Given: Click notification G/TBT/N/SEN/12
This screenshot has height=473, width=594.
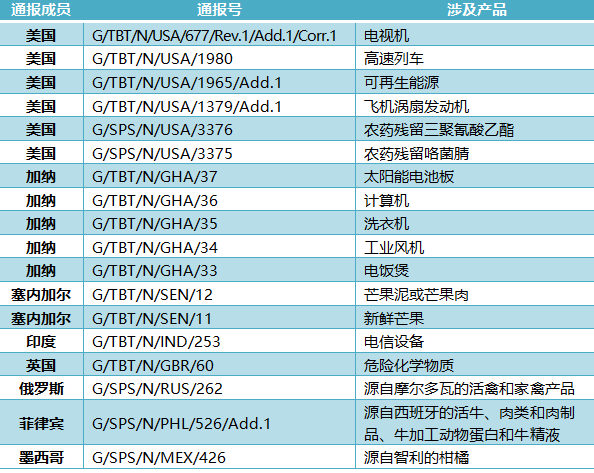Looking at the screenshot, I should pos(219,294).
